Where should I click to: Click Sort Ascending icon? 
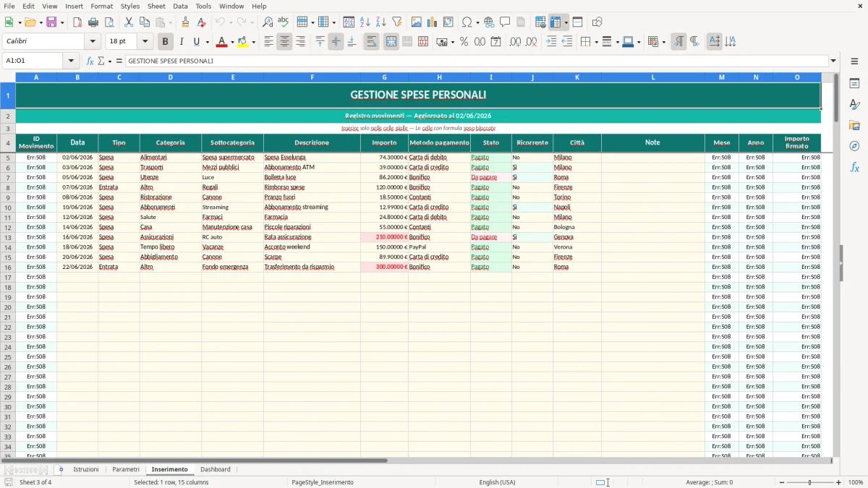coord(365,22)
